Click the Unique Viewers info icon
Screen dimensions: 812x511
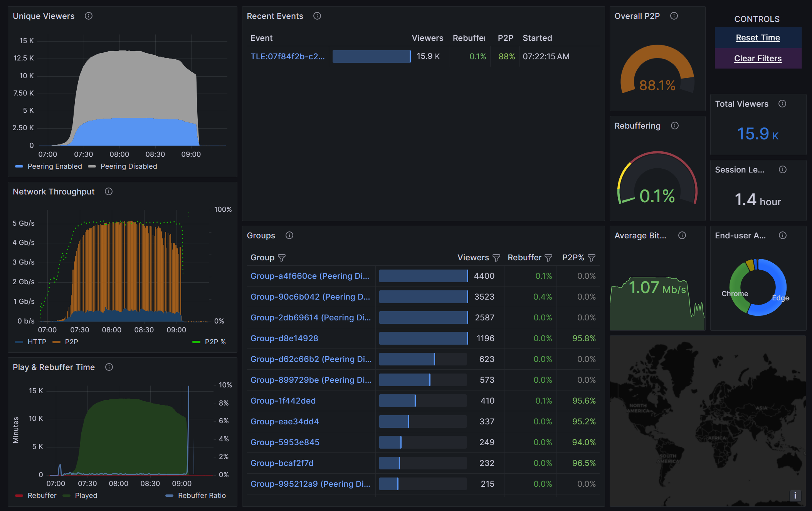tap(89, 16)
